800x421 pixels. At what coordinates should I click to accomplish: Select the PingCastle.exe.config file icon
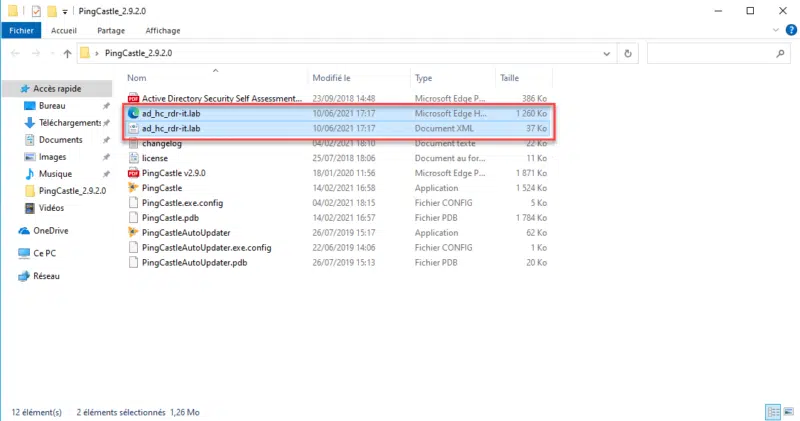(133, 203)
